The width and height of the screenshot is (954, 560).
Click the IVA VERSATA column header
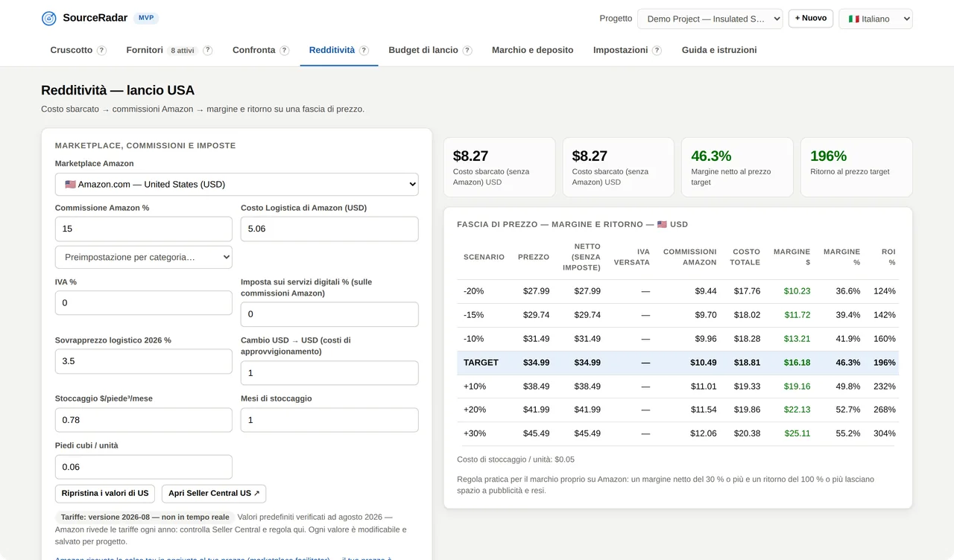[x=632, y=257]
